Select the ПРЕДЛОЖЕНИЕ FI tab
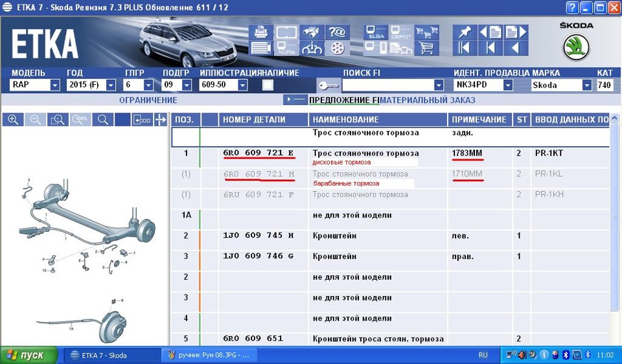The width and height of the screenshot is (622, 364). click(x=344, y=100)
